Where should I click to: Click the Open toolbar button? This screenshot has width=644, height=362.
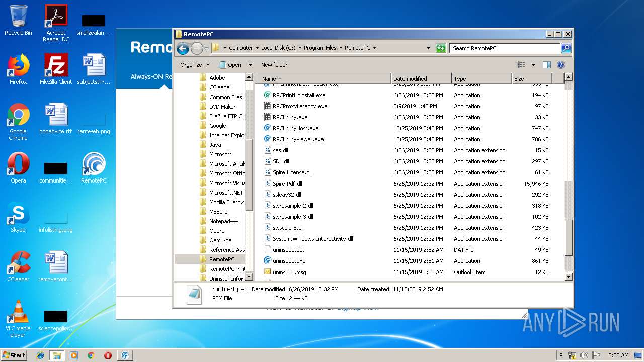pyautogui.click(x=230, y=65)
